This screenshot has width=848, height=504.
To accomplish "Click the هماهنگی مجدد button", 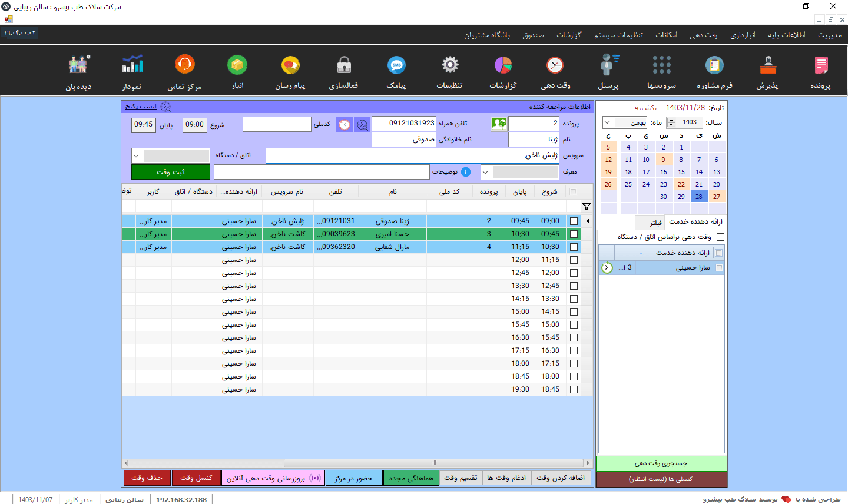I will [x=411, y=478].
